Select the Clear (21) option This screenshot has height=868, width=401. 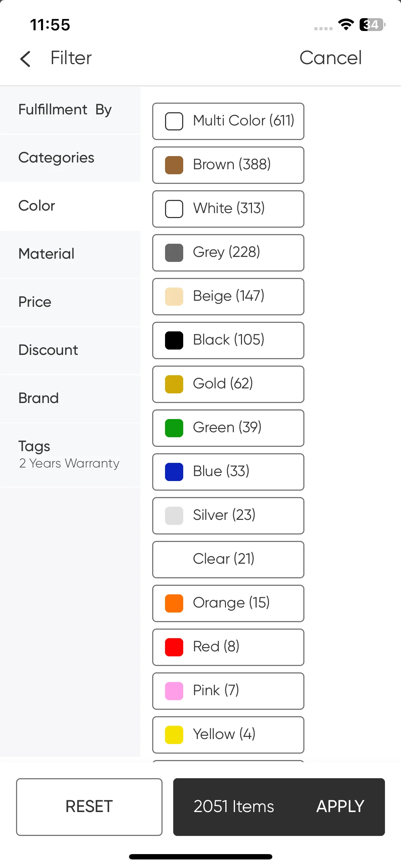228,559
